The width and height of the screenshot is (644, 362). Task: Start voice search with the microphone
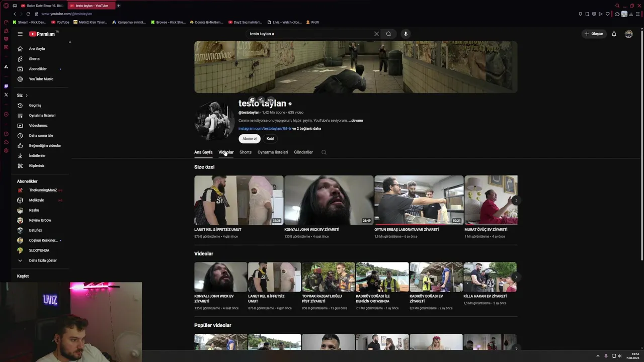point(406,34)
